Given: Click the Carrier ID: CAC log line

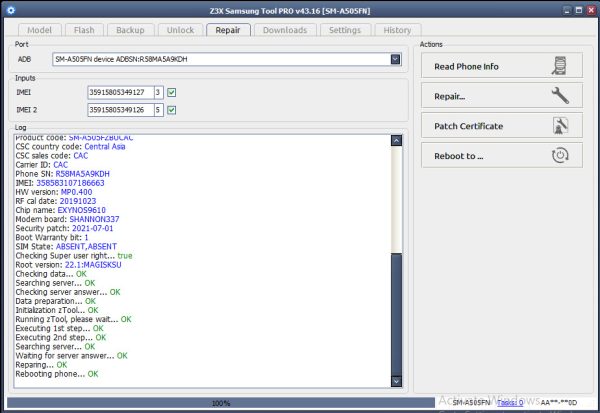Looking at the screenshot, I should pyautogui.click(x=42, y=165).
